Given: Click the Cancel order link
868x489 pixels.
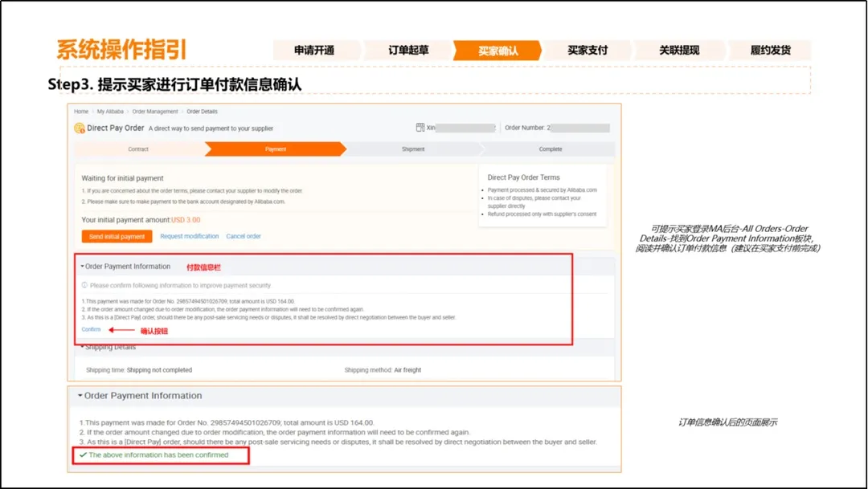Looking at the screenshot, I should [x=244, y=238].
